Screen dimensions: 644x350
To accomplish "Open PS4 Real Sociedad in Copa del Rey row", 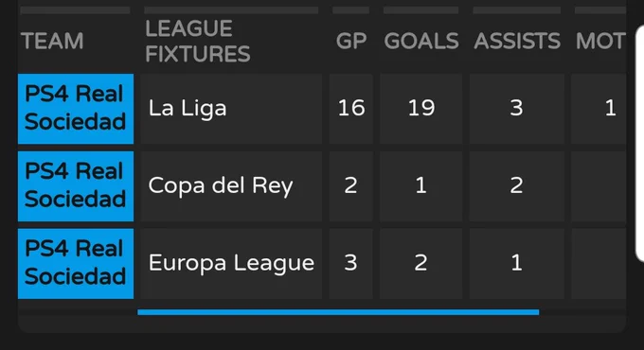I will pyautogui.click(x=76, y=186).
